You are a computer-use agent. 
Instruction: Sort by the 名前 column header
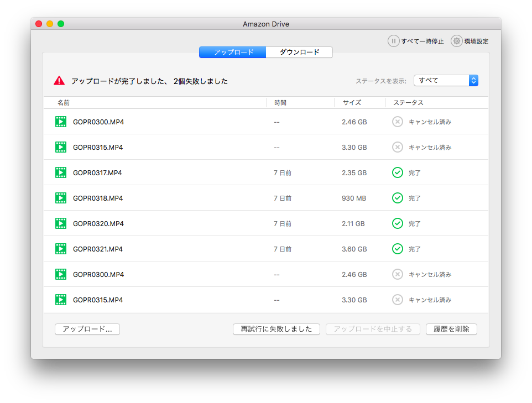tap(64, 102)
